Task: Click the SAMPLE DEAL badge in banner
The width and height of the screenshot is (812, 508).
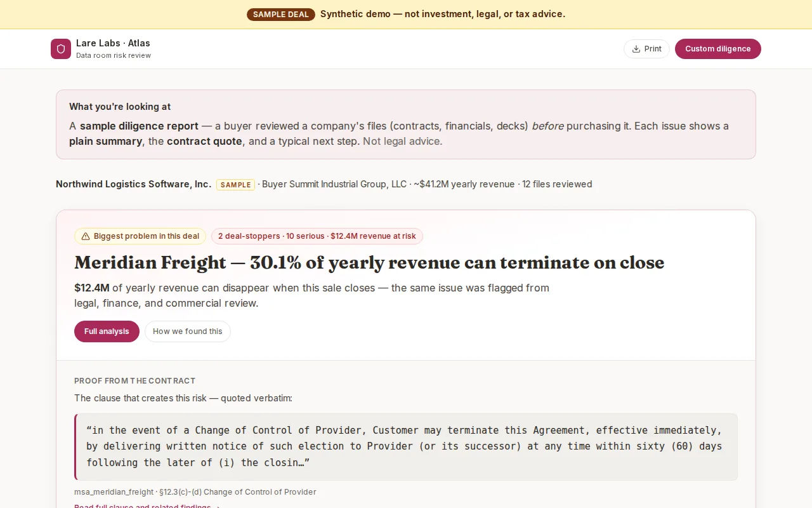Action: 281,14
